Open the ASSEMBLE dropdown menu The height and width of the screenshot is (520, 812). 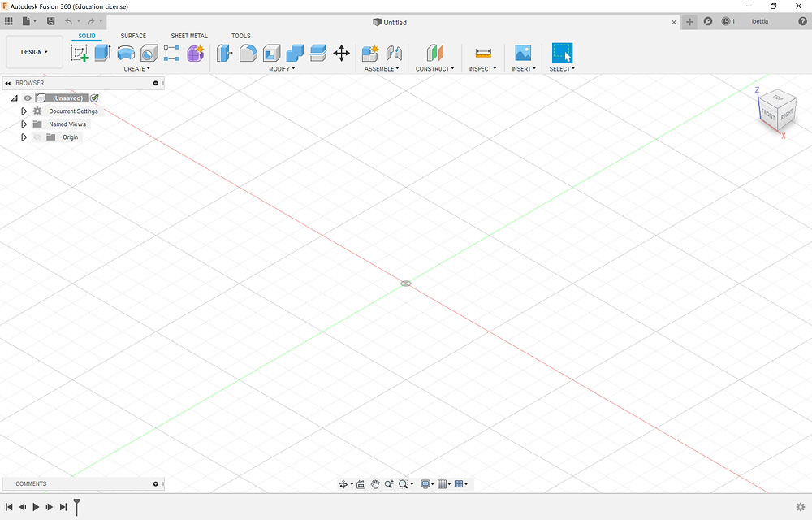[382, 69]
